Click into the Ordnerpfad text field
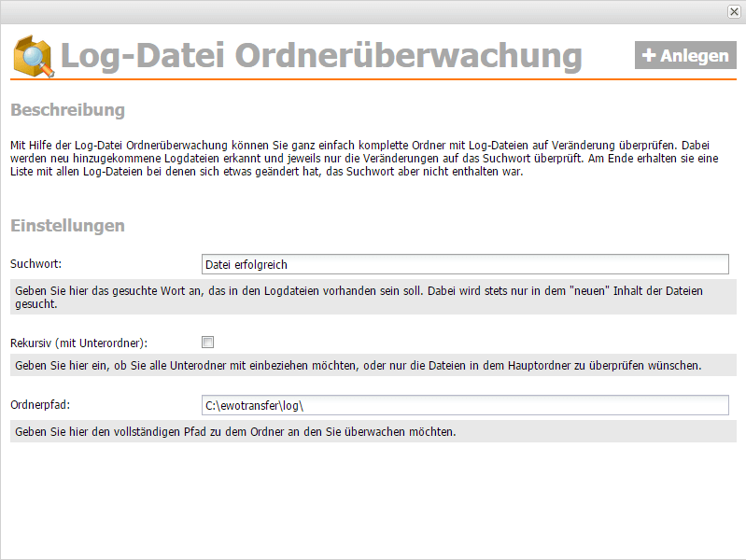Image resolution: width=746 pixels, height=560 pixels. (465, 405)
